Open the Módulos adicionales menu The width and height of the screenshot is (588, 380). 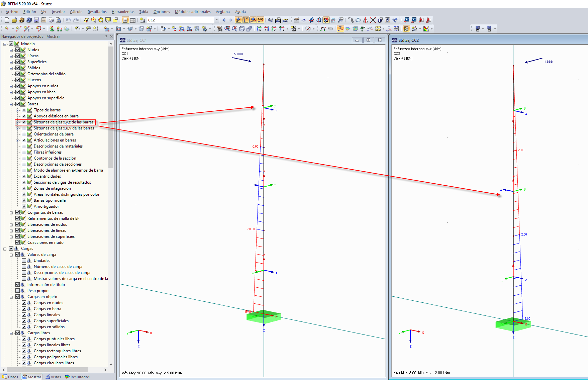pos(193,12)
